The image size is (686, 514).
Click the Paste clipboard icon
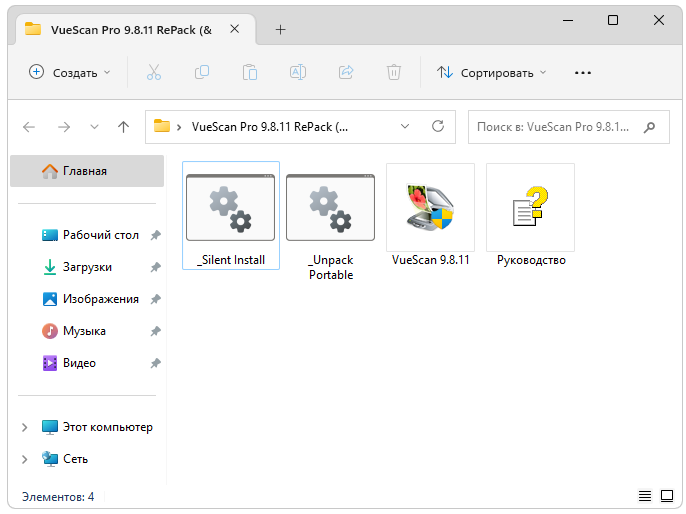[250, 72]
